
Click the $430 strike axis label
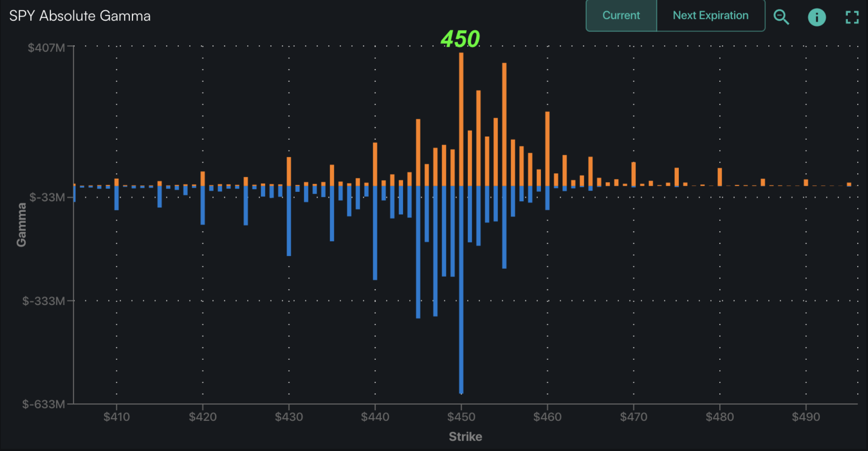pyautogui.click(x=289, y=417)
